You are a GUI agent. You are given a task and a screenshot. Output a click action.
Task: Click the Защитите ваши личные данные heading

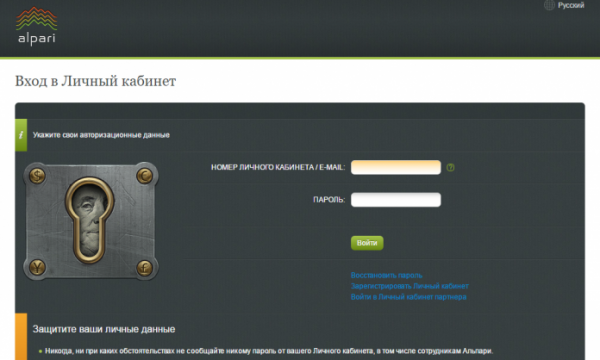coord(104,329)
